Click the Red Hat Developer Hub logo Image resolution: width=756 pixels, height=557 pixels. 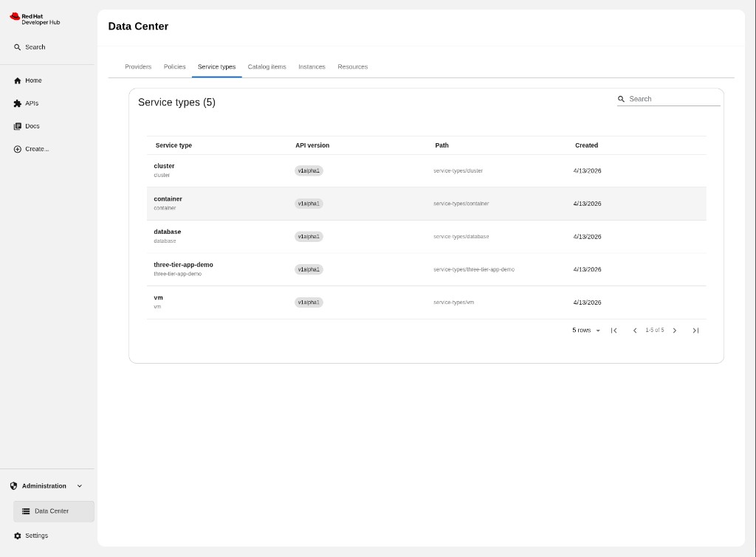(35, 18)
